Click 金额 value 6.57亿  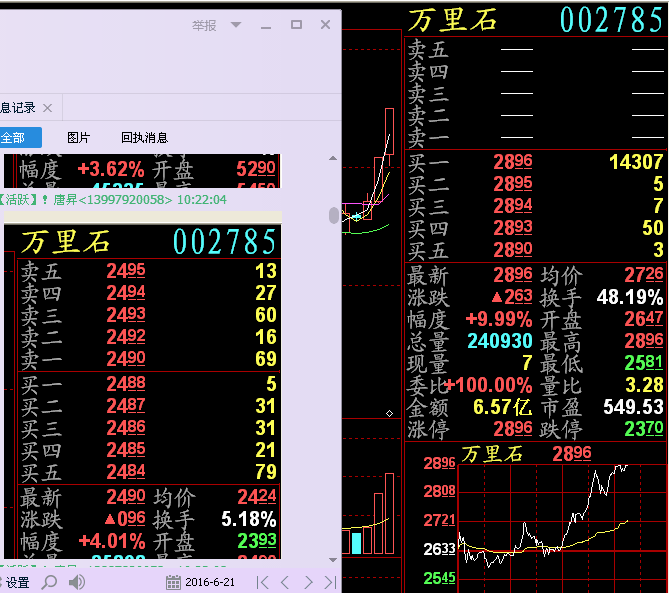(502, 407)
